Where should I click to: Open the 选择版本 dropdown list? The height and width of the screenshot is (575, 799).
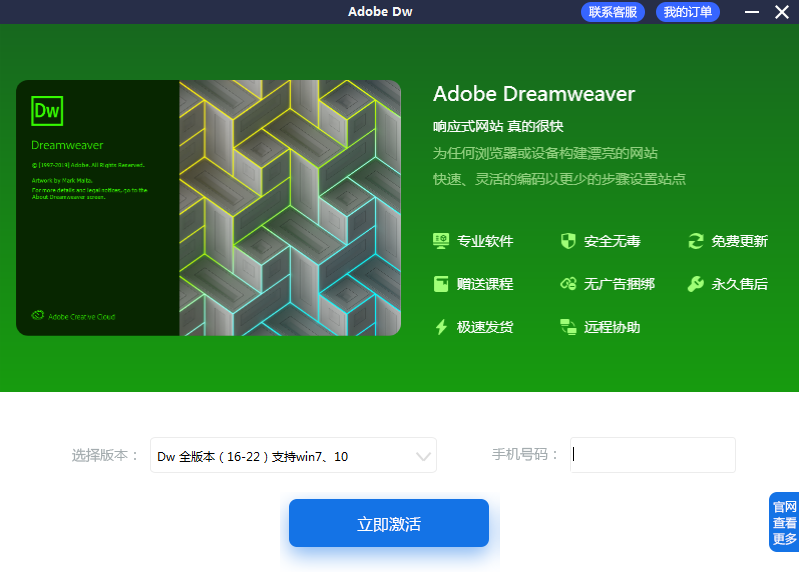pyautogui.click(x=293, y=455)
